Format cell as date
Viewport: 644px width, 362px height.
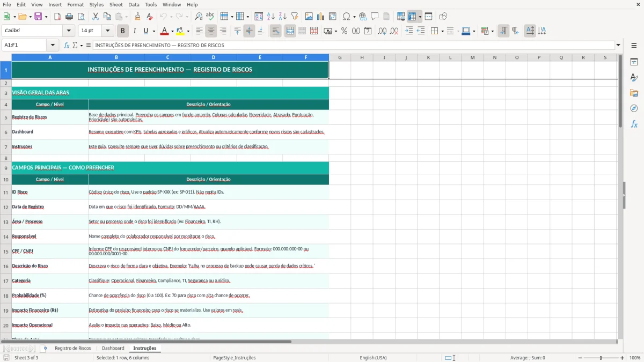[368, 31]
